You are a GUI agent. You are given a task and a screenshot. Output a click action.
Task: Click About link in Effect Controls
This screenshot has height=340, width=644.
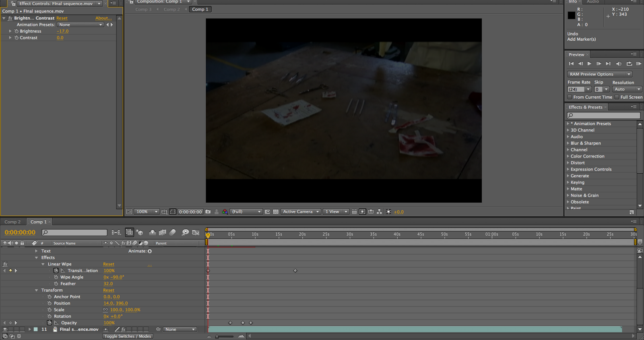103,18
